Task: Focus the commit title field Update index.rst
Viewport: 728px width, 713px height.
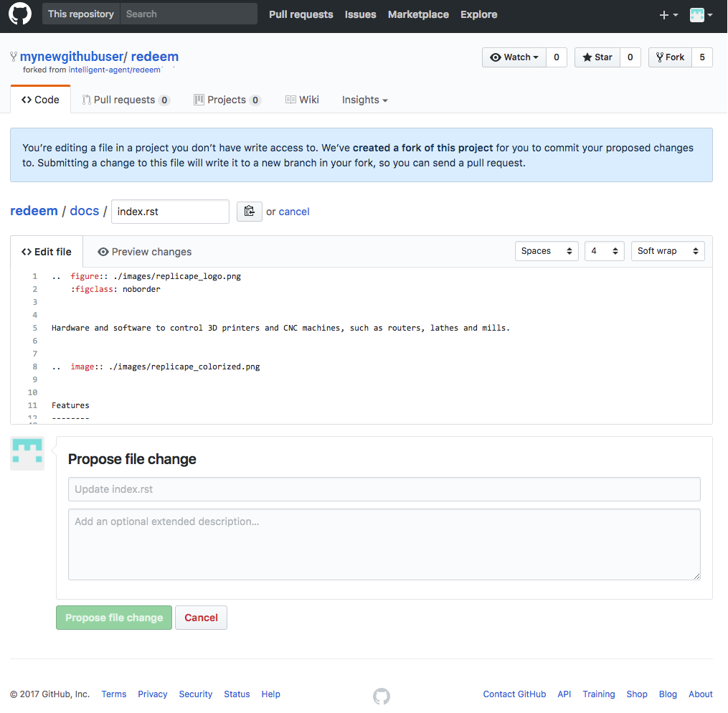Action: pyautogui.click(x=384, y=489)
